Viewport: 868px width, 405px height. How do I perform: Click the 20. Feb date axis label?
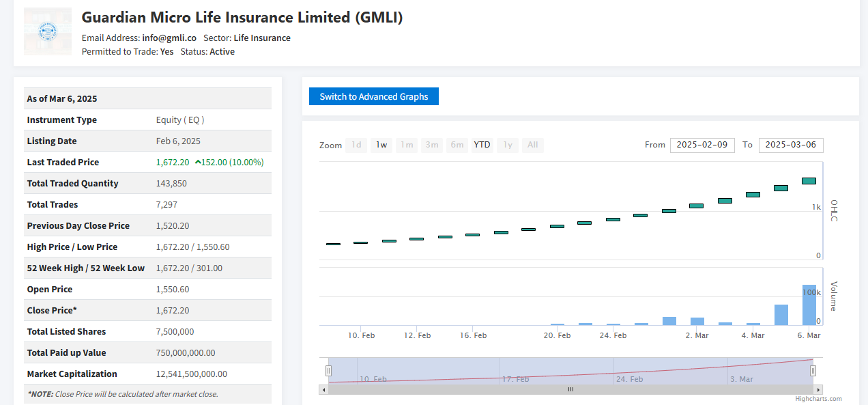[x=557, y=335]
